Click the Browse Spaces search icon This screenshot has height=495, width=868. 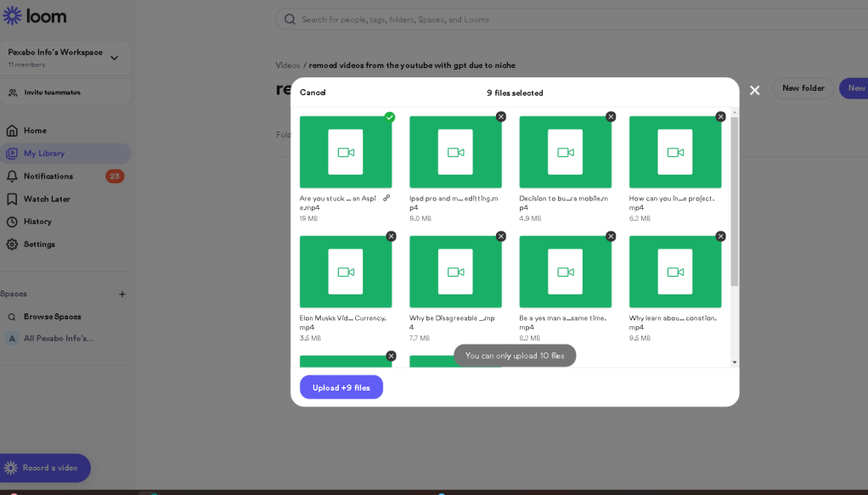coord(12,317)
